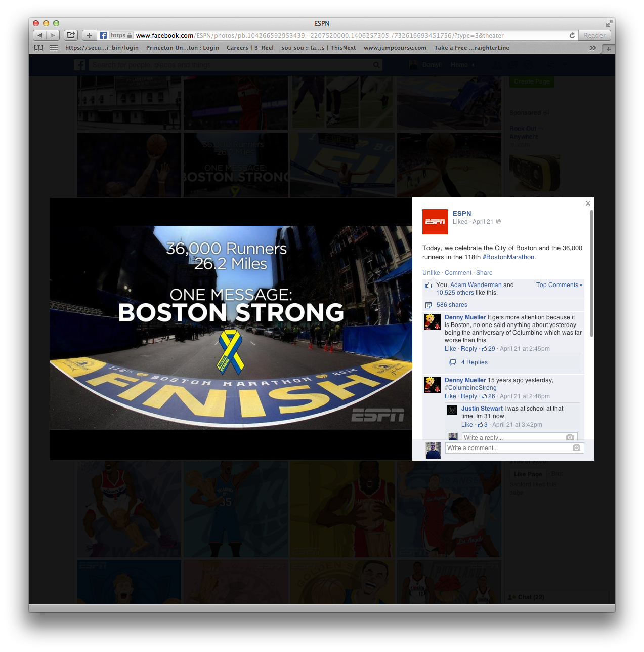
Task: Click the search magnifier in the Facebook header
Action: [x=376, y=65]
